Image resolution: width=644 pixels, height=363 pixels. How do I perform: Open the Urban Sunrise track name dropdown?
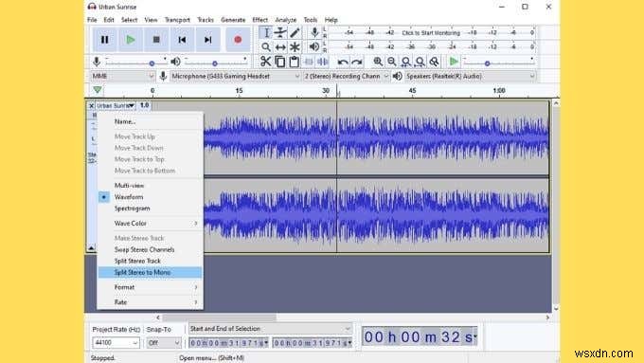(x=116, y=105)
